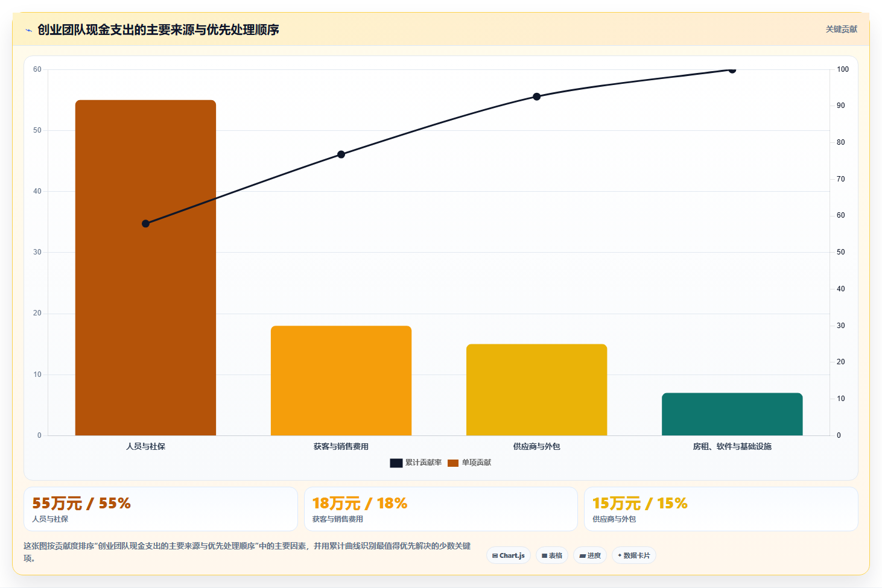Screen dimensions: 882x588
Task: Click the 房租、软件与基础设施 x-axis label
Action: click(x=732, y=446)
